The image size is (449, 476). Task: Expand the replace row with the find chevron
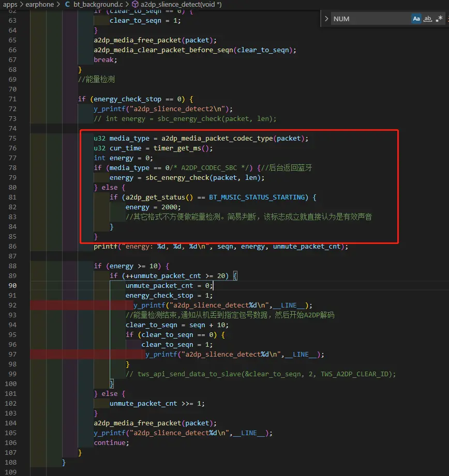pyautogui.click(x=326, y=19)
